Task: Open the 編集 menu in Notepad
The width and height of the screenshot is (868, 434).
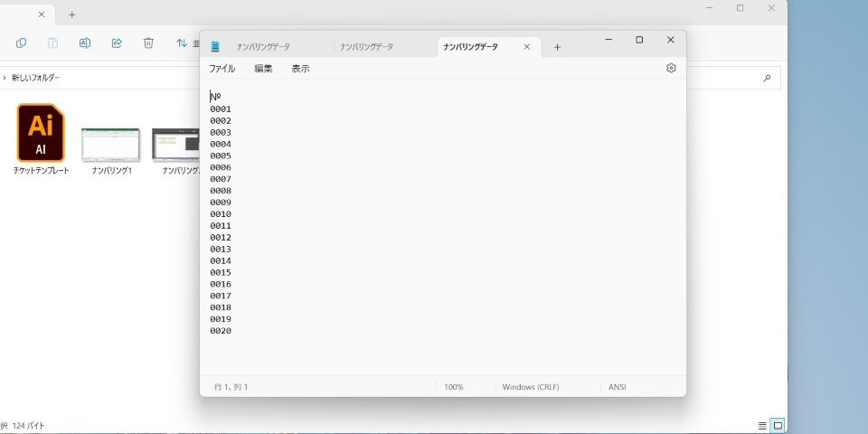Action: point(263,69)
